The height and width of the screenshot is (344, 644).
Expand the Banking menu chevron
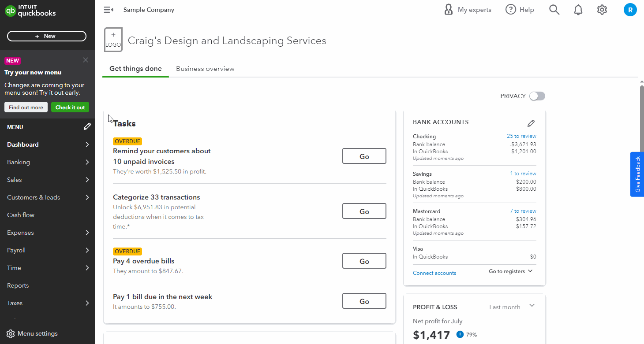87,162
